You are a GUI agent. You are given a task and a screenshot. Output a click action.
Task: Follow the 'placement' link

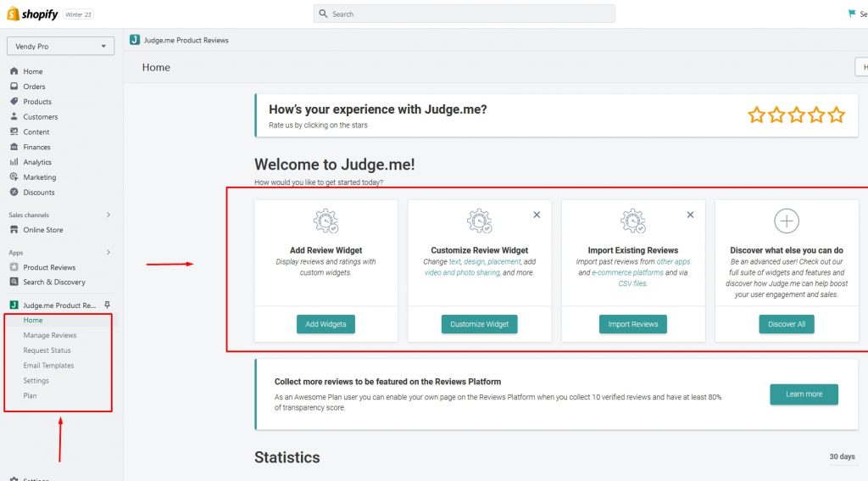(x=504, y=261)
